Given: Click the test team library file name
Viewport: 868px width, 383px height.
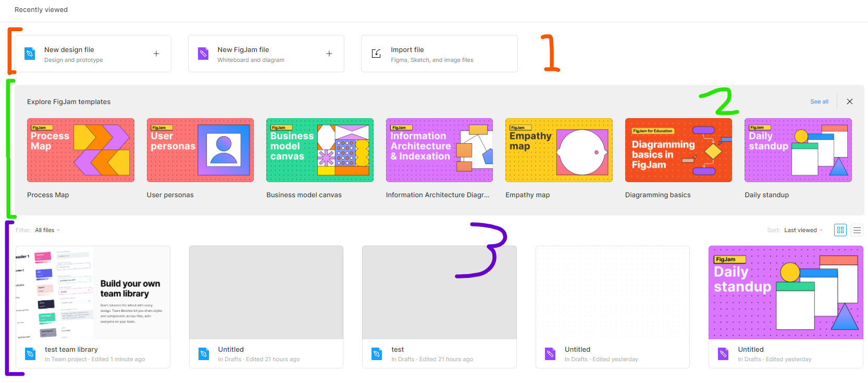Looking at the screenshot, I should tap(71, 349).
